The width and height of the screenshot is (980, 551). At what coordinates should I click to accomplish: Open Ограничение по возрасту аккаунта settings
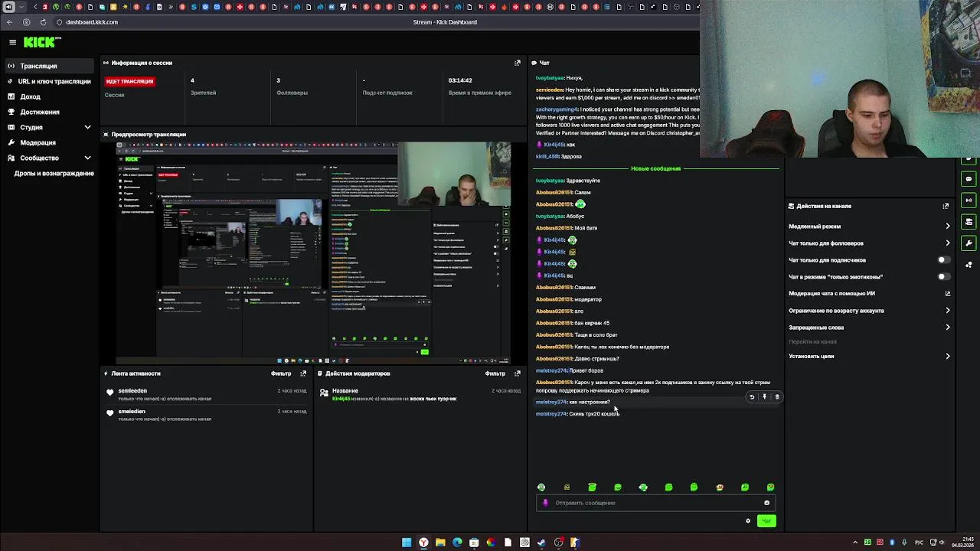coord(869,311)
